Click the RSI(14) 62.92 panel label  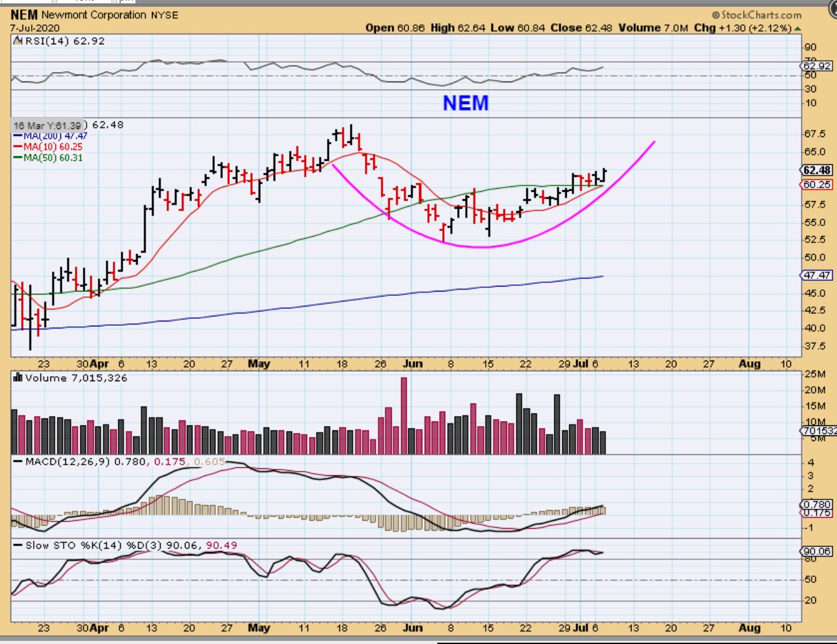(x=65, y=41)
